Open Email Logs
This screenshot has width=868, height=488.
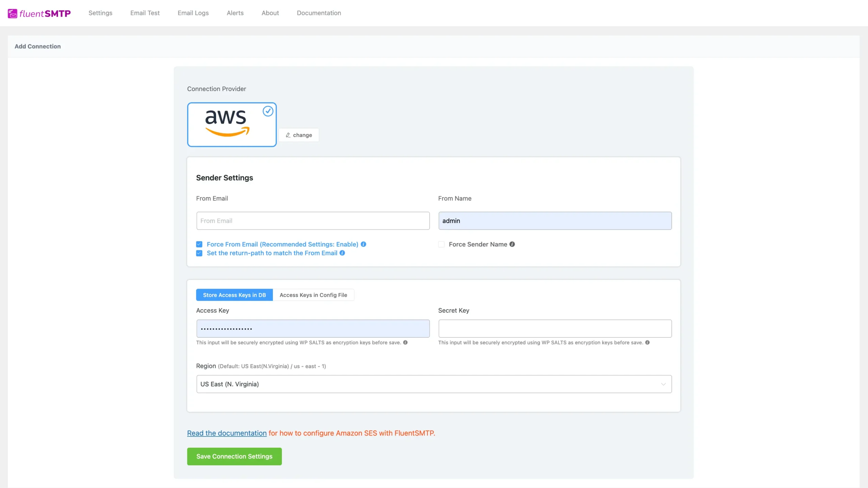point(193,13)
